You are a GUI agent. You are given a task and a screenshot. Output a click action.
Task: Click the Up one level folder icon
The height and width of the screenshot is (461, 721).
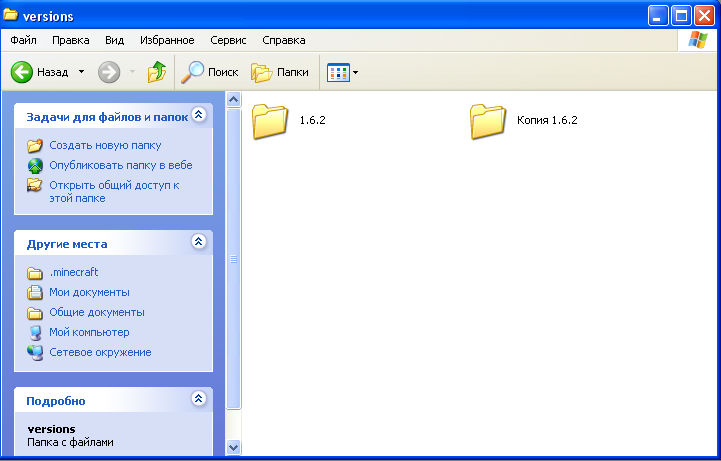point(157,72)
